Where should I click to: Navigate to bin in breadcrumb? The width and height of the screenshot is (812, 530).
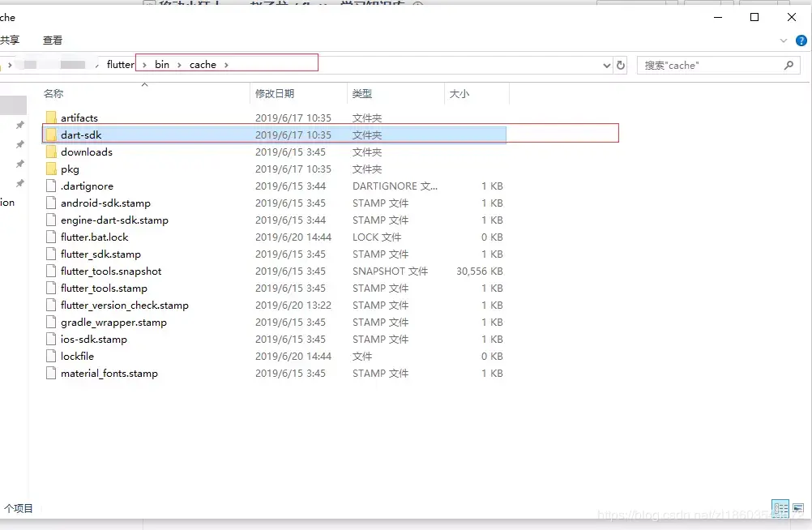(x=162, y=64)
